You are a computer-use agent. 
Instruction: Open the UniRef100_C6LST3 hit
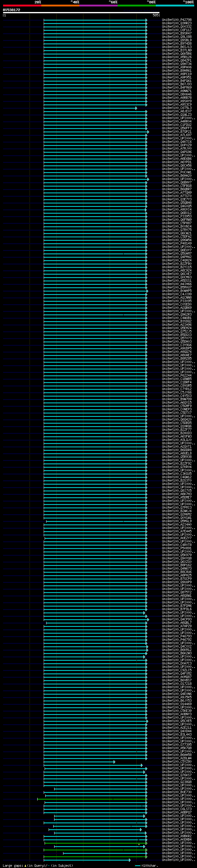pos(177,809)
